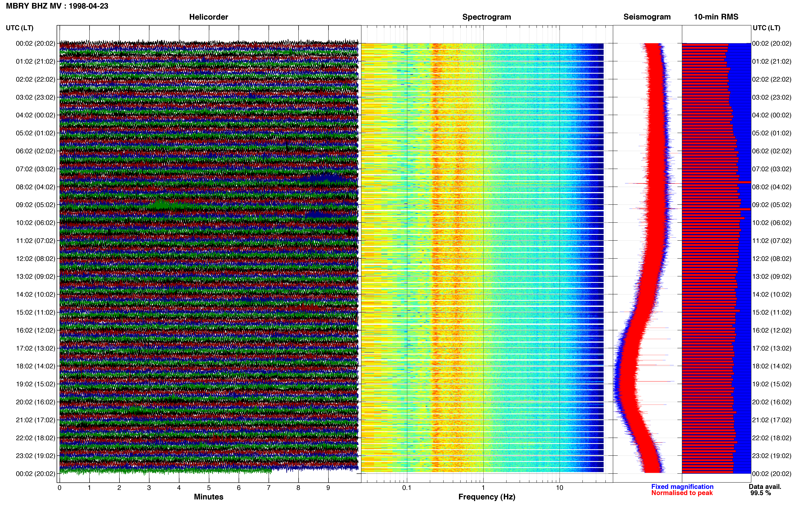
Task: Click left time label '02:02 (22:02)'
Action: tap(36, 79)
